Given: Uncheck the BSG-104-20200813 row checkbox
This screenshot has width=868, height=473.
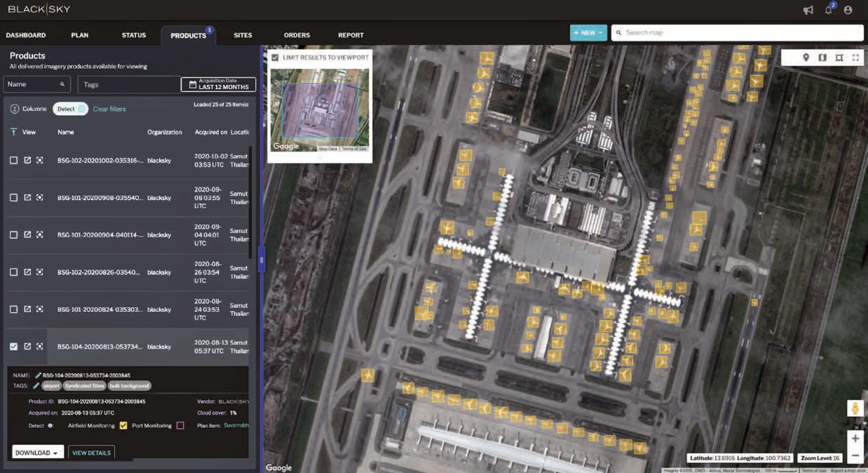Looking at the screenshot, I should pyautogui.click(x=13, y=347).
